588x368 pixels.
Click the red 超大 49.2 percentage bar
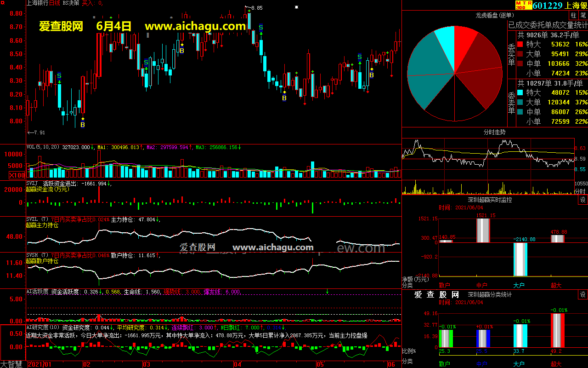click(557, 330)
